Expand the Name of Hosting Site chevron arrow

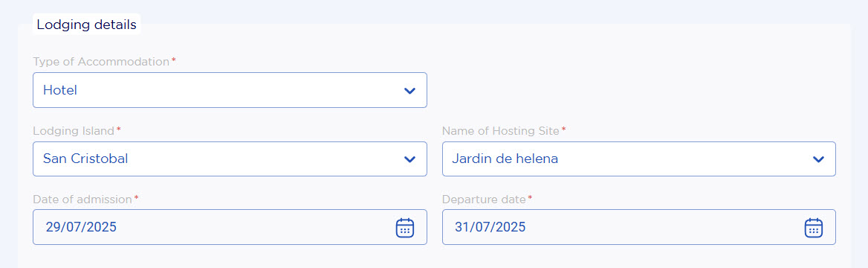point(818,159)
